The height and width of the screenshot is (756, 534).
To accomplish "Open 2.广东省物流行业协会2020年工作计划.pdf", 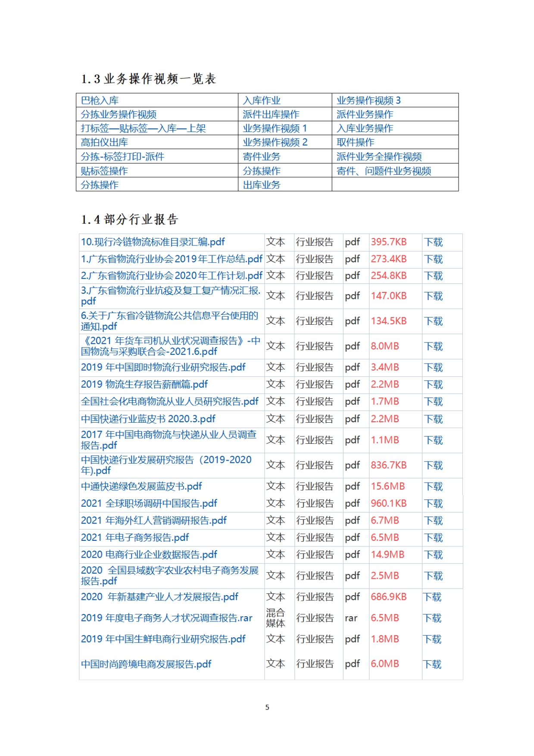I will pyautogui.click(x=172, y=275).
